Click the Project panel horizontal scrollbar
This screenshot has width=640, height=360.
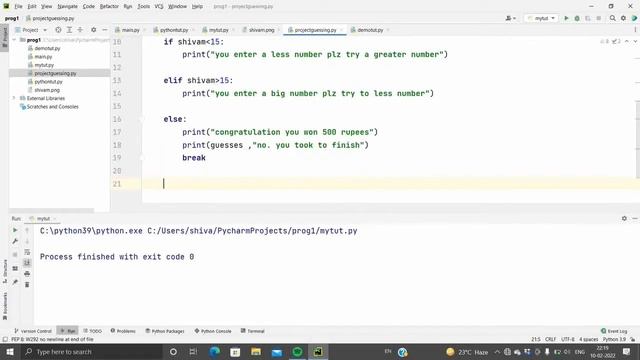[51, 210]
